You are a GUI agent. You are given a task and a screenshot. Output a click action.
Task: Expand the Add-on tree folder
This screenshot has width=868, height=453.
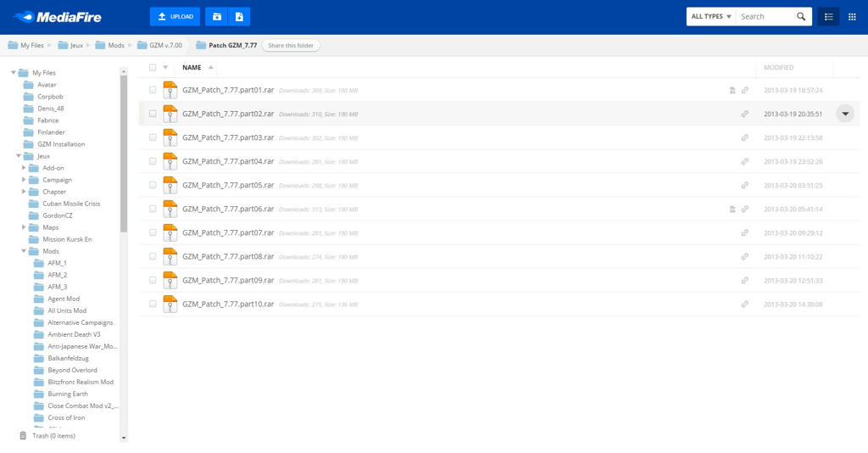coord(24,168)
